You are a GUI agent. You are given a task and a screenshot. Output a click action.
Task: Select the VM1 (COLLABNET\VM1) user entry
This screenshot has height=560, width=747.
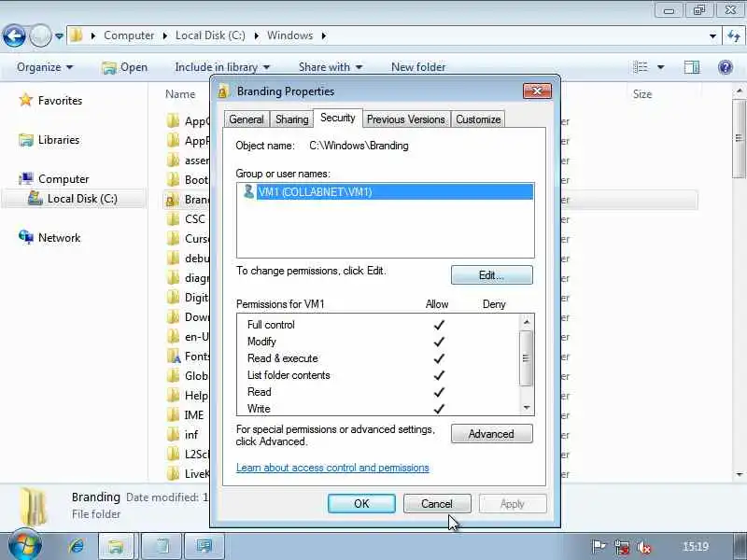385,192
